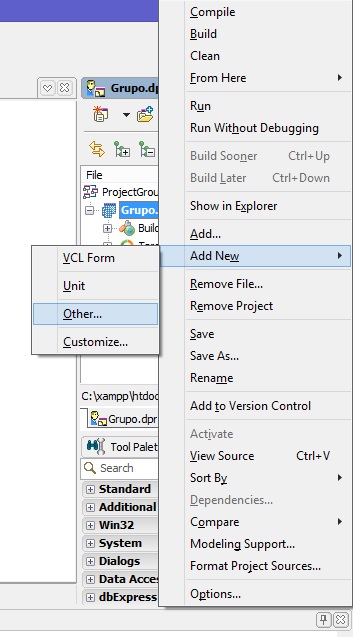Expand the Standard palette category

(x=90, y=490)
